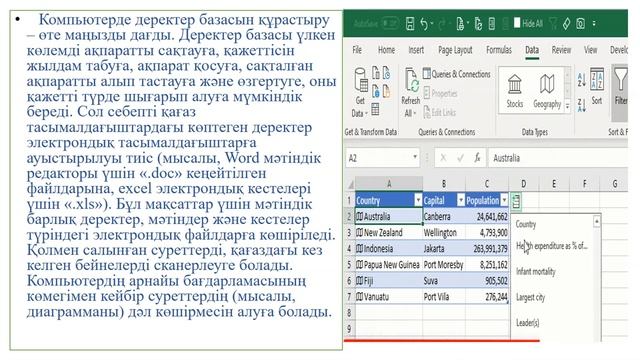
Task: Click From Web icon
Action: coord(376,91)
